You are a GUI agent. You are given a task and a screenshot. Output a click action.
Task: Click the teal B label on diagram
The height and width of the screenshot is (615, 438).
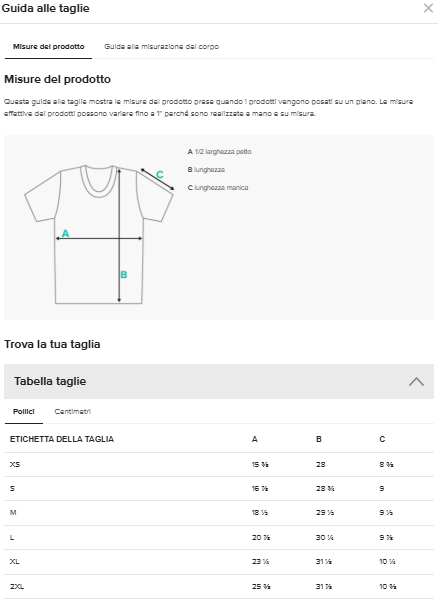124,275
